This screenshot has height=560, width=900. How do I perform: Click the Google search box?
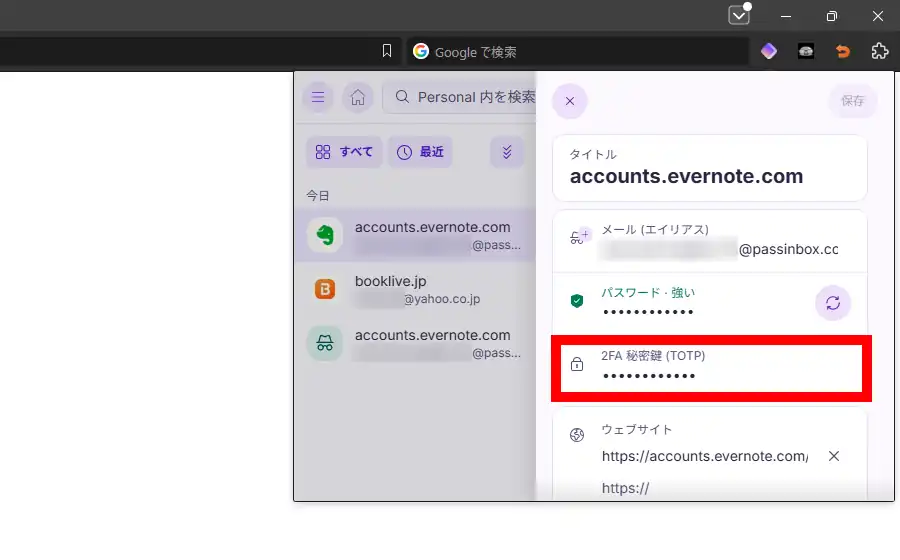click(580, 51)
